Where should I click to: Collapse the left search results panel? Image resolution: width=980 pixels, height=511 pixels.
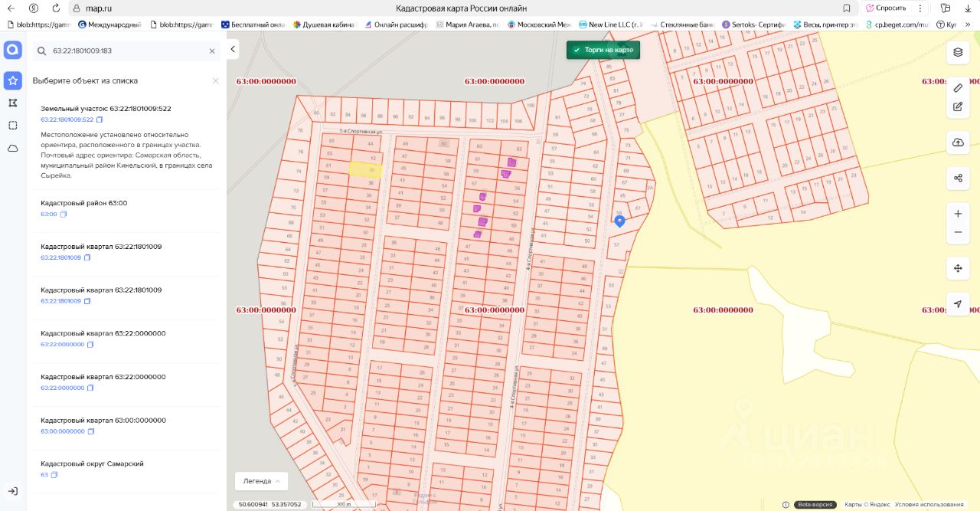pos(233,50)
